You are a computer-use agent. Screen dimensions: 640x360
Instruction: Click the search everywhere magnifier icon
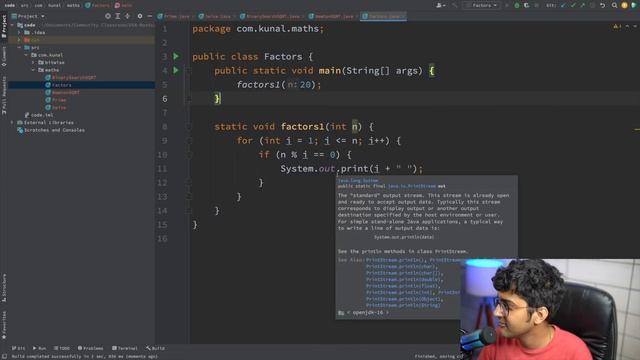click(x=614, y=5)
